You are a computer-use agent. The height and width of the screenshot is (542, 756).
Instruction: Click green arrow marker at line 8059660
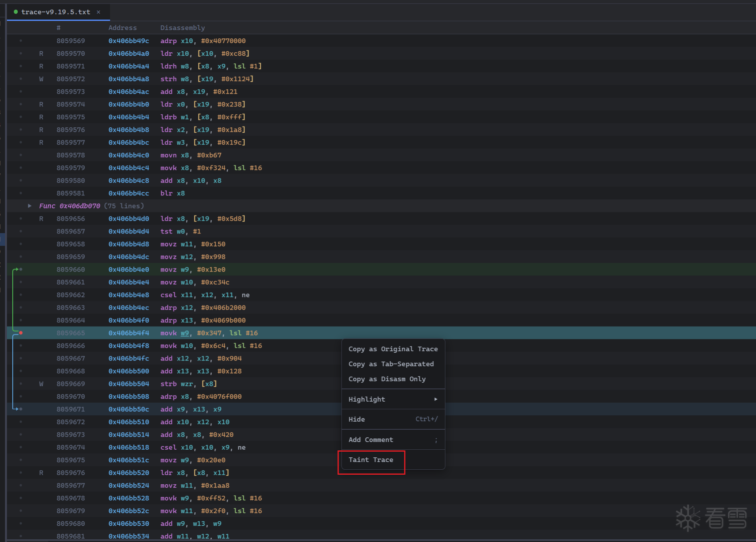[17, 269]
